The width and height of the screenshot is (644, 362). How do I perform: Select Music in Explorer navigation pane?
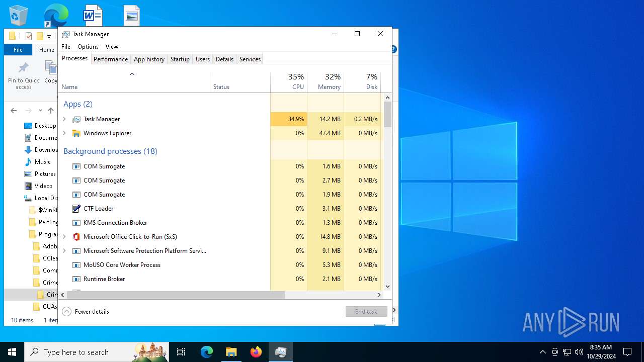pos(38,162)
